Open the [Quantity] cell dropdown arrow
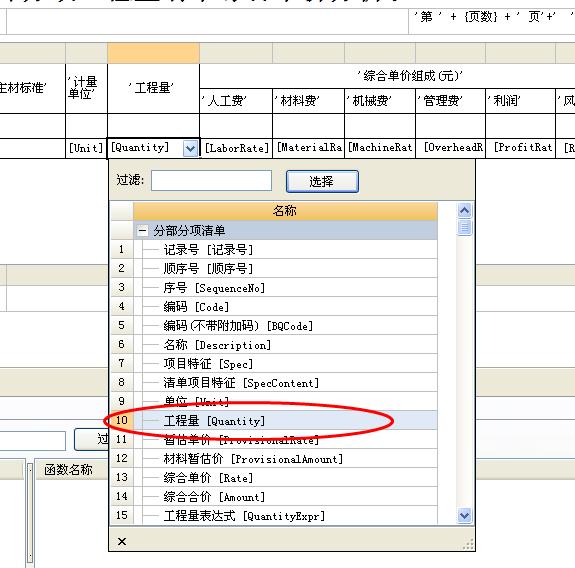The height and width of the screenshot is (568, 575). click(190, 149)
